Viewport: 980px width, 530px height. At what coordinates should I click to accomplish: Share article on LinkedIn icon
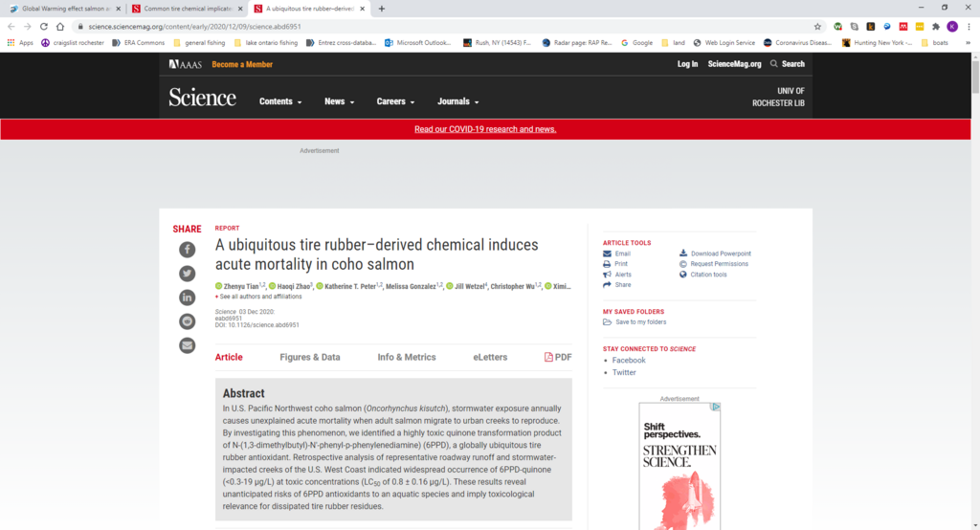tap(187, 298)
